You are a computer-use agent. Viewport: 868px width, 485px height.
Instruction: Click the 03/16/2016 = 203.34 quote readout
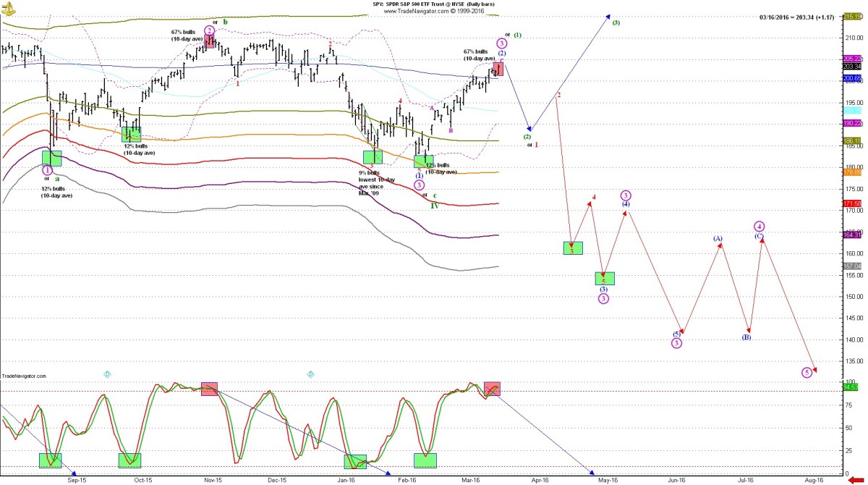(798, 17)
